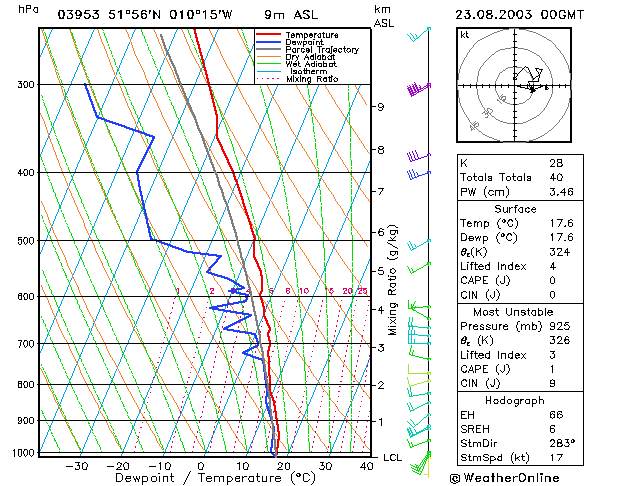Image resolution: width=629 pixels, height=486 pixels.
Task: Click the 0 temperature axis tick label
Action: (201, 466)
